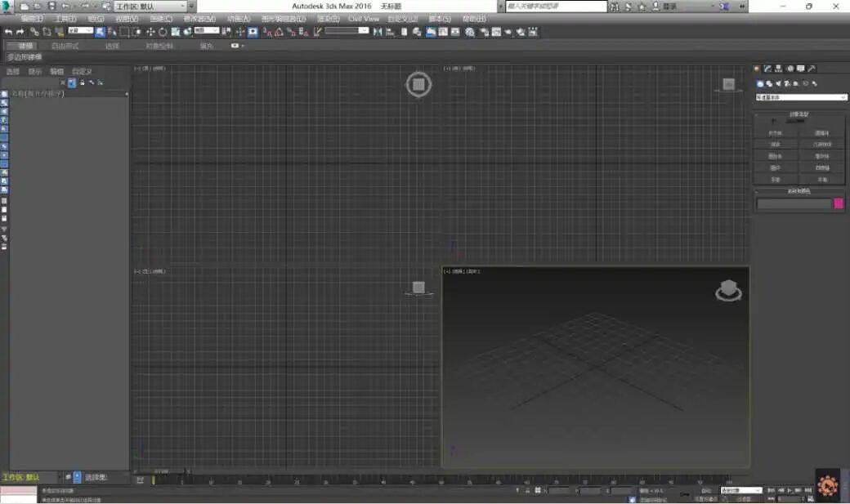Click the 登录 sign-in button in title bar
Image resolution: width=850 pixels, height=504 pixels.
click(x=670, y=7)
